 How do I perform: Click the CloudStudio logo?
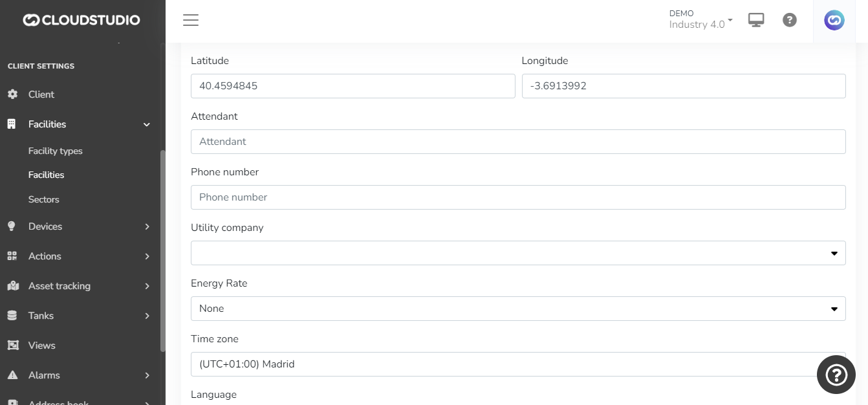(x=81, y=20)
